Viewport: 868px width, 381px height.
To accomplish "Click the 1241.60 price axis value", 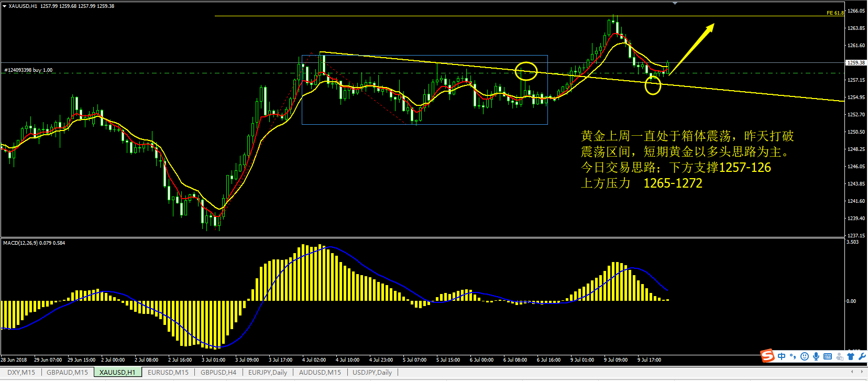I will [856, 201].
